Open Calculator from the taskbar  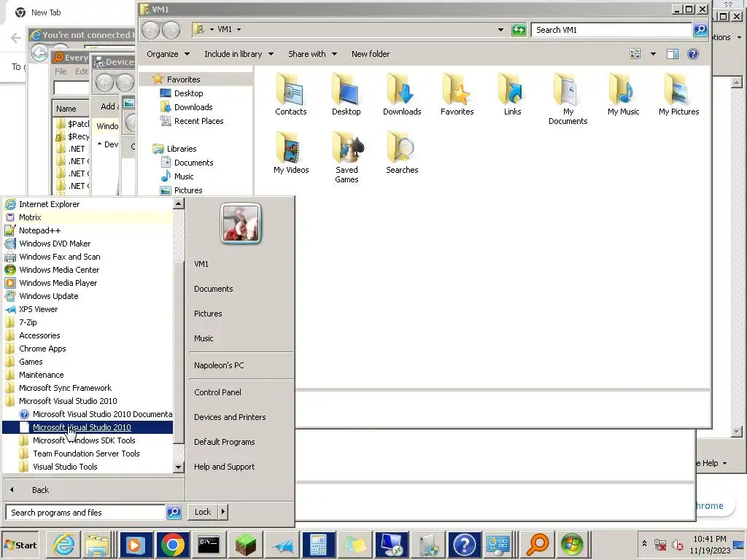(x=318, y=545)
